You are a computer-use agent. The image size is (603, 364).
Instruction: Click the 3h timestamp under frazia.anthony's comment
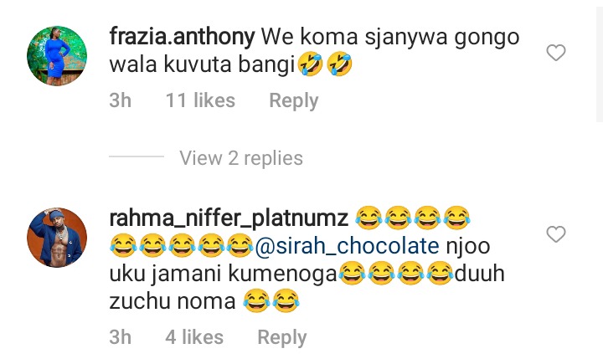pyautogui.click(x=121, y=100)
